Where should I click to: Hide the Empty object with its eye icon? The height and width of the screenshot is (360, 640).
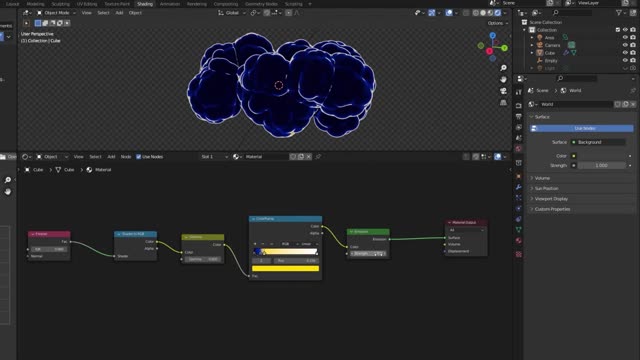pyautogui.click(x=625, y=60)
